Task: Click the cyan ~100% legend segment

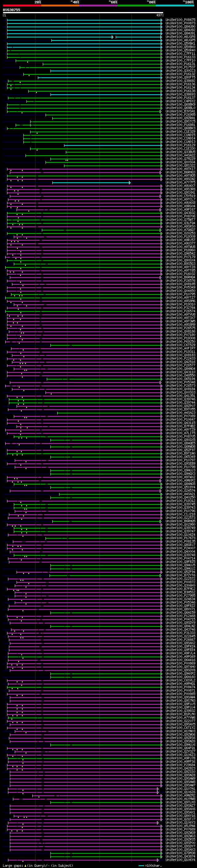Action: pos(175,6)
